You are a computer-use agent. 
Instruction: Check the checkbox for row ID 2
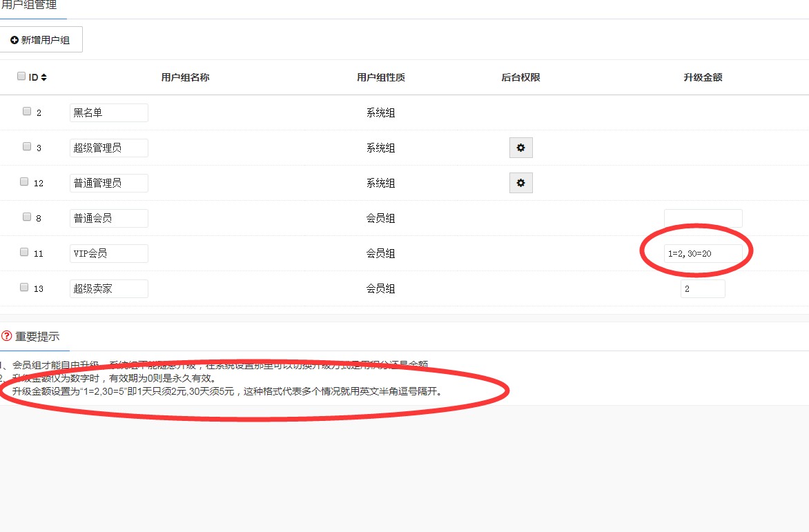27,111
